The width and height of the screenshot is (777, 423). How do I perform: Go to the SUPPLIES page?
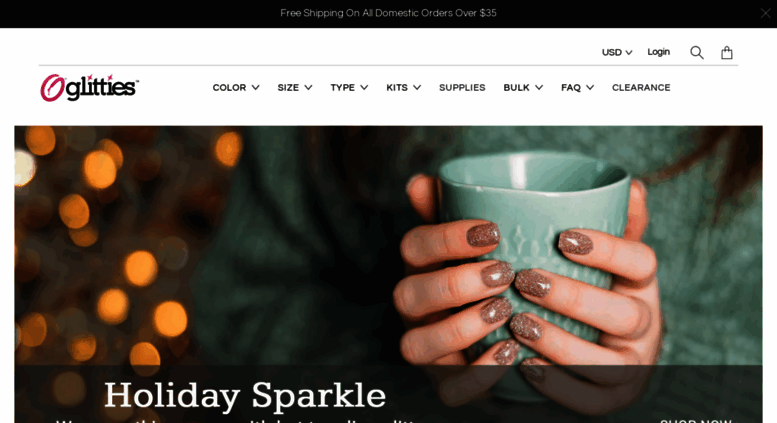point(462,88)
